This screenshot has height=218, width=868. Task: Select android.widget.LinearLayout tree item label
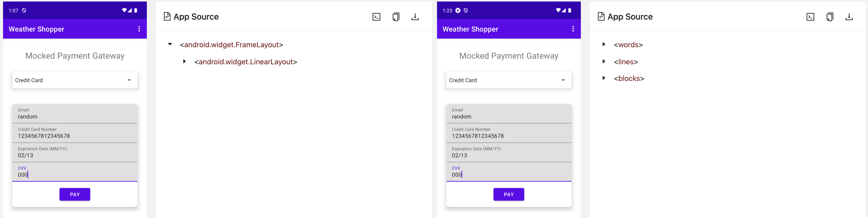pos(246,62)
